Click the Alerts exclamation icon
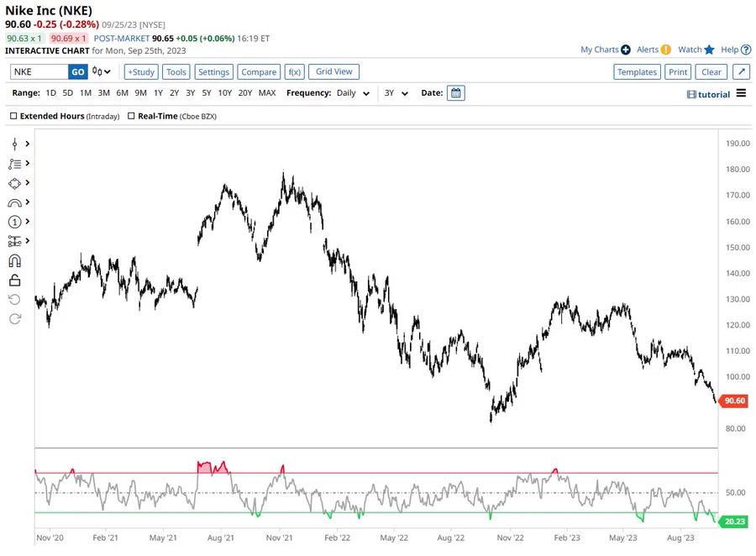This screenshot has width=756, height=556. point(666,50)
